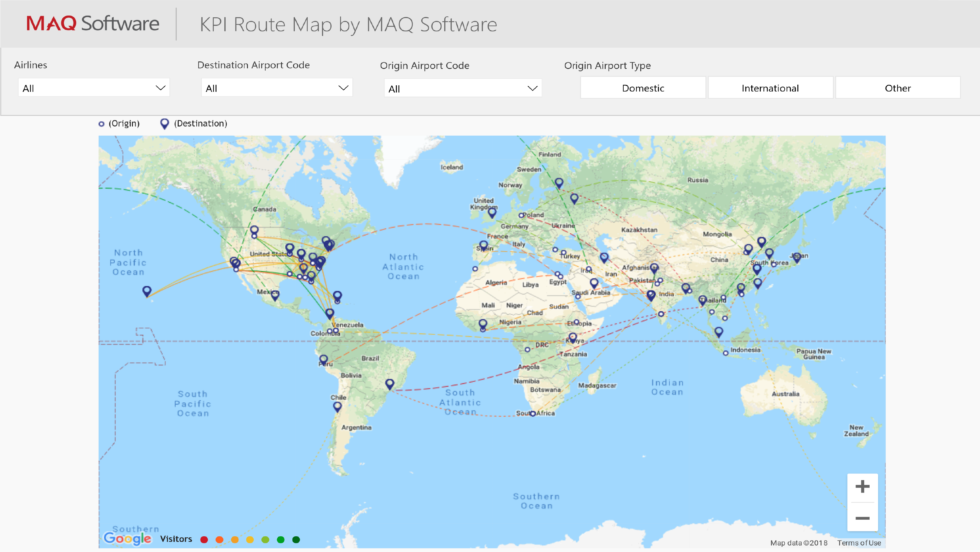
Task: Click the destination pin in Hawaii
Action: pyautogui.click(x=147, y=291)
